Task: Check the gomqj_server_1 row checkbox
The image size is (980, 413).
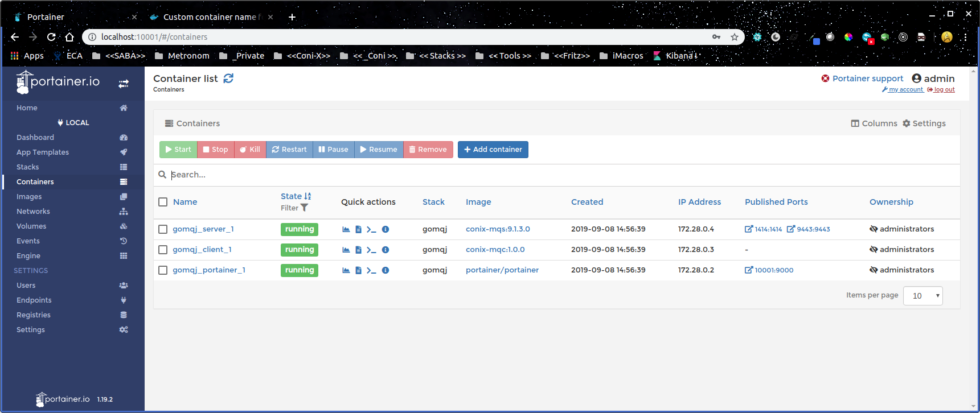Action: pos(163,229)
